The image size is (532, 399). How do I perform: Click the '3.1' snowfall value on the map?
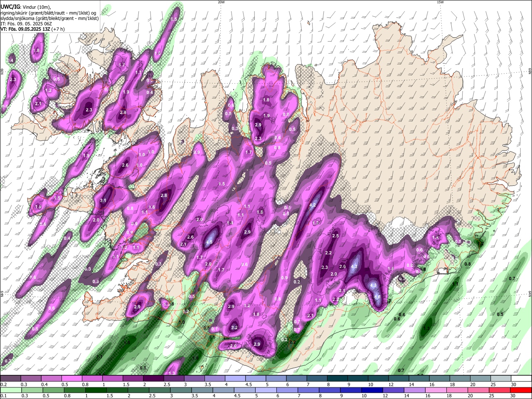[103, 200]
